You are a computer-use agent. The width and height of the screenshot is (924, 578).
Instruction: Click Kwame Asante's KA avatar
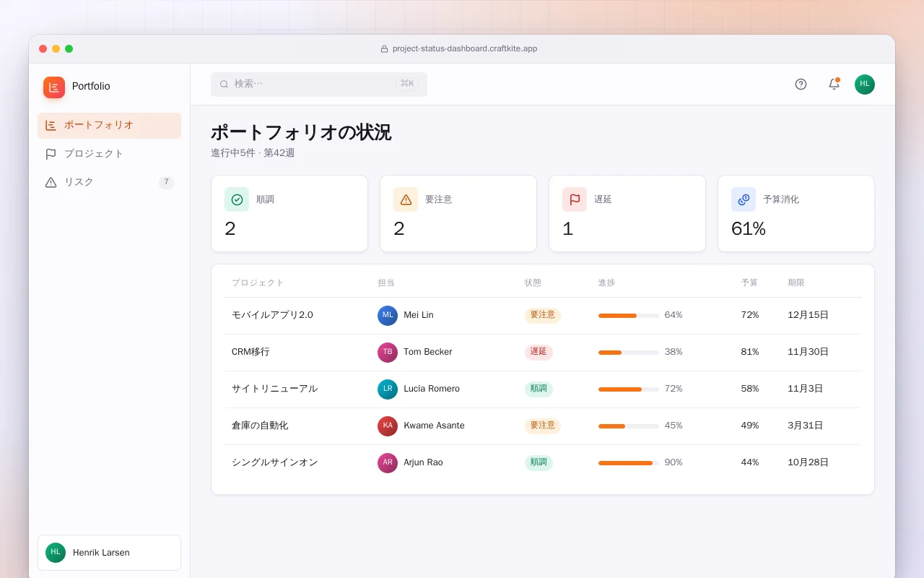[388, 426]
